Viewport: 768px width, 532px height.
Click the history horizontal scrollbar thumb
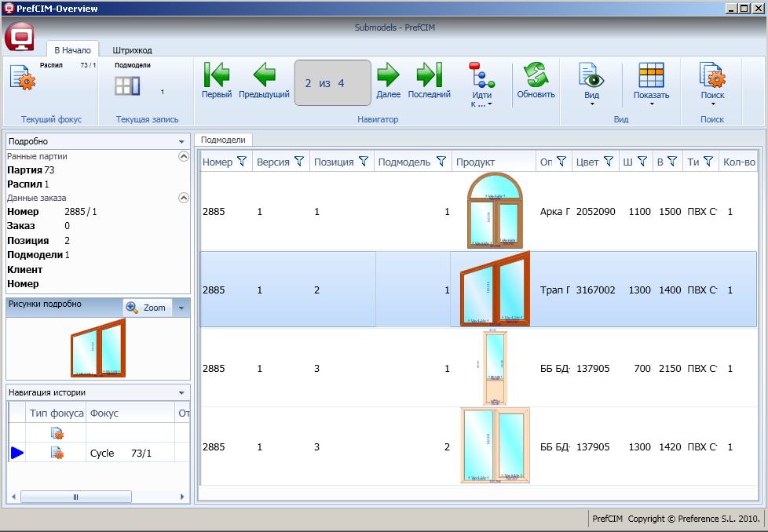[76, 497]
